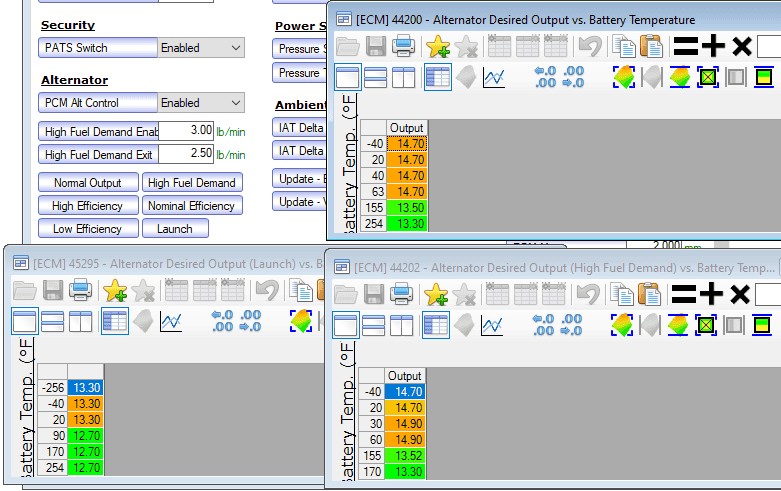Click equals set-value icon in 44200 window
Image resolution: width=781 pixels, height=491 pixels.
pos(685,46)
